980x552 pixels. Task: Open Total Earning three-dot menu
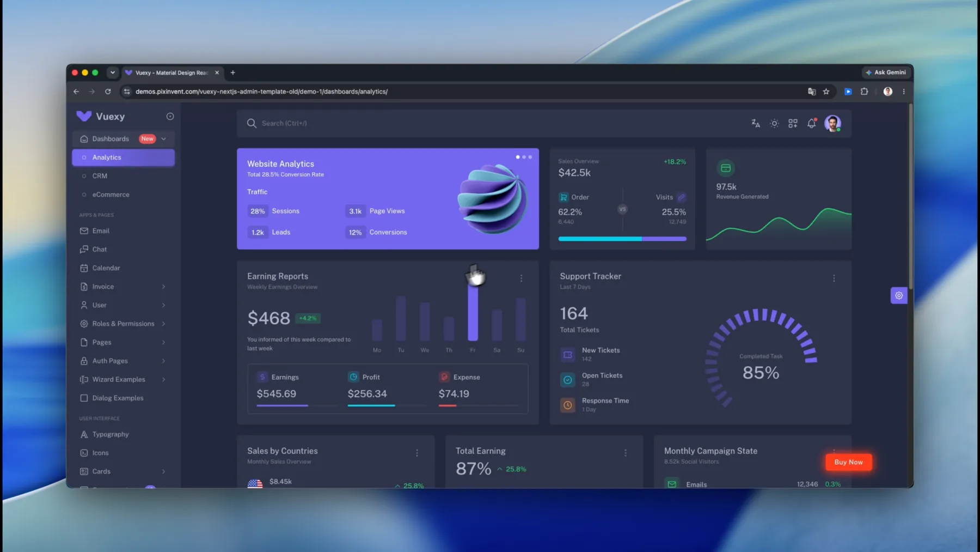626,453
